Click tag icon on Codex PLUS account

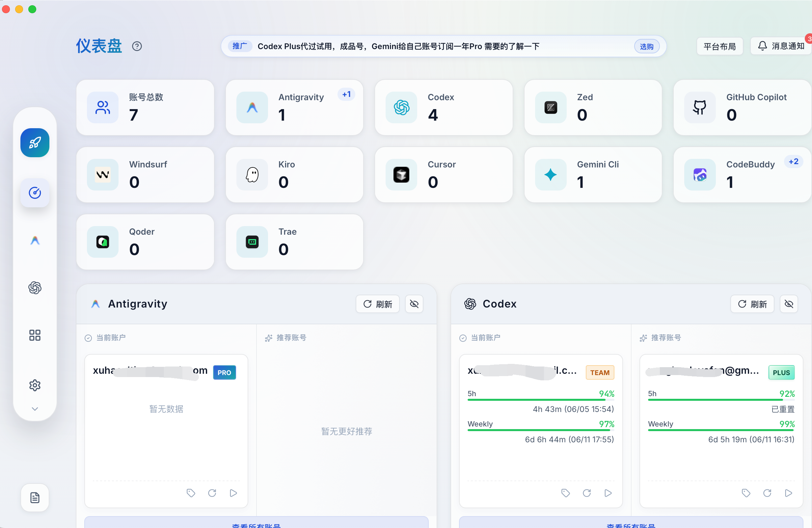pos(746,493)
